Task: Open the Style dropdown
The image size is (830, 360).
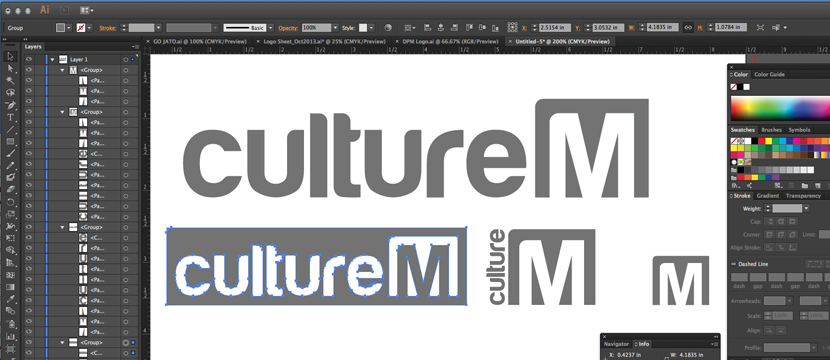Action: pyautogui.click(x=371, y=28)
